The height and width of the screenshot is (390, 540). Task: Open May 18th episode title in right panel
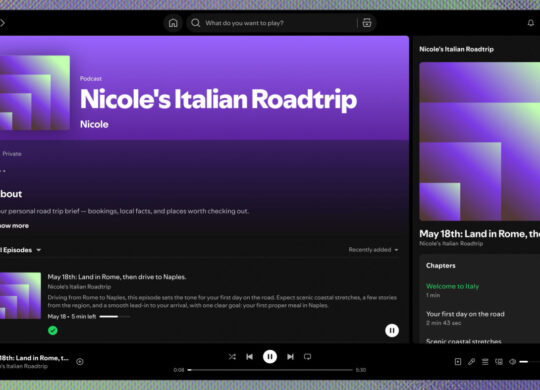tap(479, 234)
